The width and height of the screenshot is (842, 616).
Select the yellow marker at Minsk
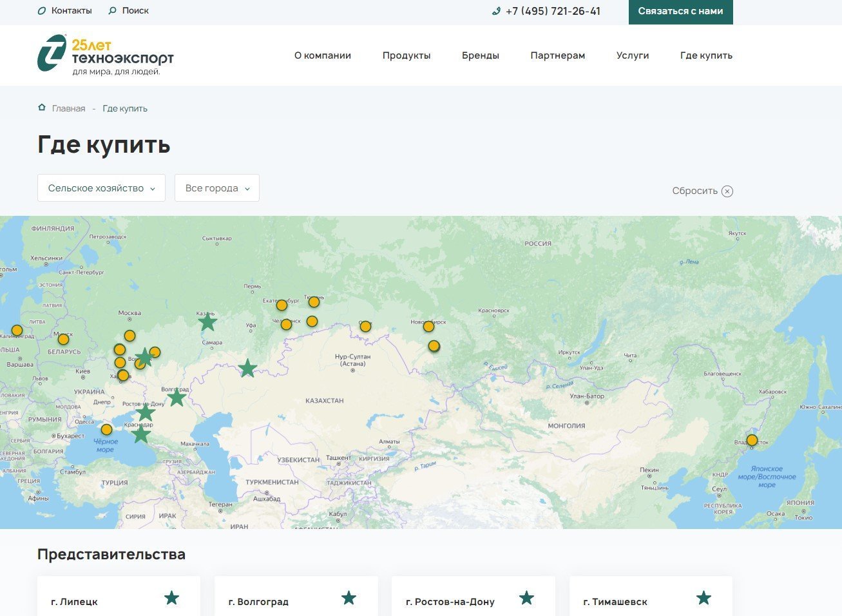(x=63, y=340)
